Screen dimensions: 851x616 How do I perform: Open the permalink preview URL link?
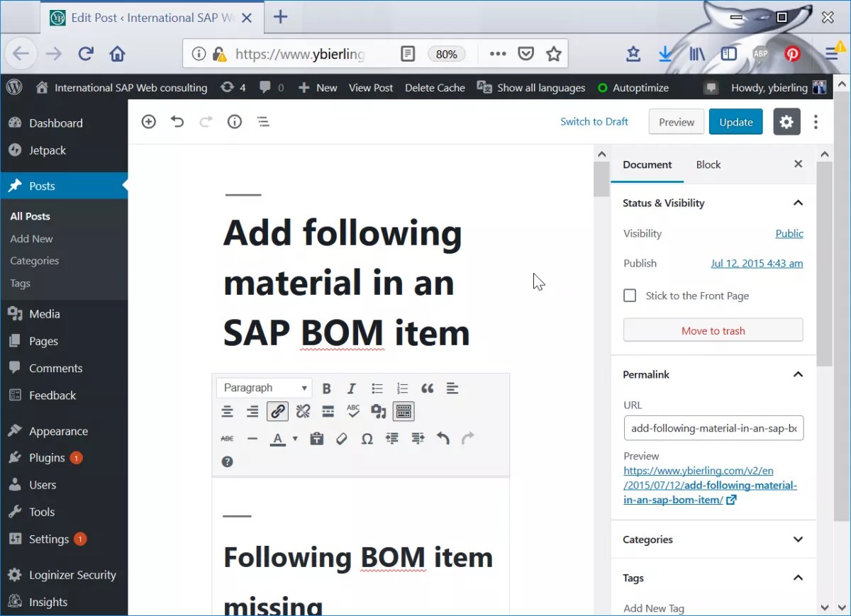click(x=710, y=486)
